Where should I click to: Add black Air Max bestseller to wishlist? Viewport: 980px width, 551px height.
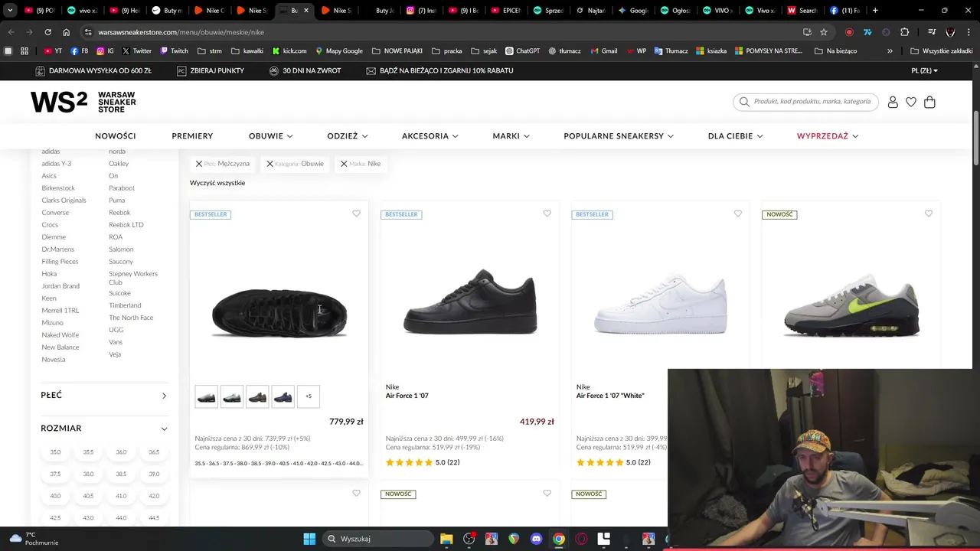(356, 214)
